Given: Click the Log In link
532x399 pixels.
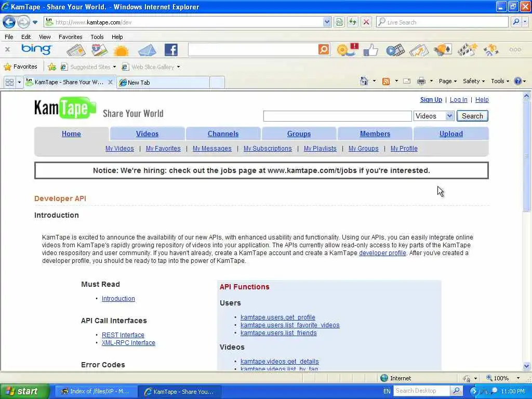Looking at the screenshot, I should 458,99.
